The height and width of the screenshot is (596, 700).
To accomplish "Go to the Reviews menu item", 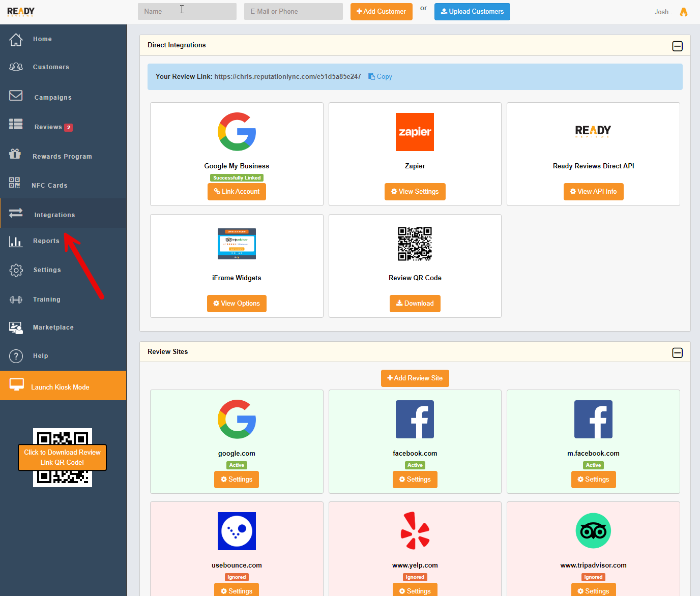I will click(48, 127).
